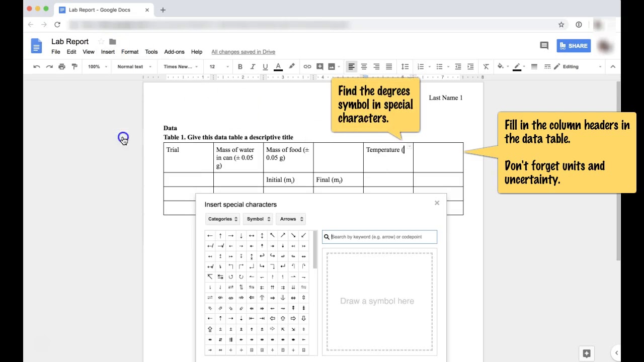
Task: Open the font size 12 dropdown
Action: 219,66
